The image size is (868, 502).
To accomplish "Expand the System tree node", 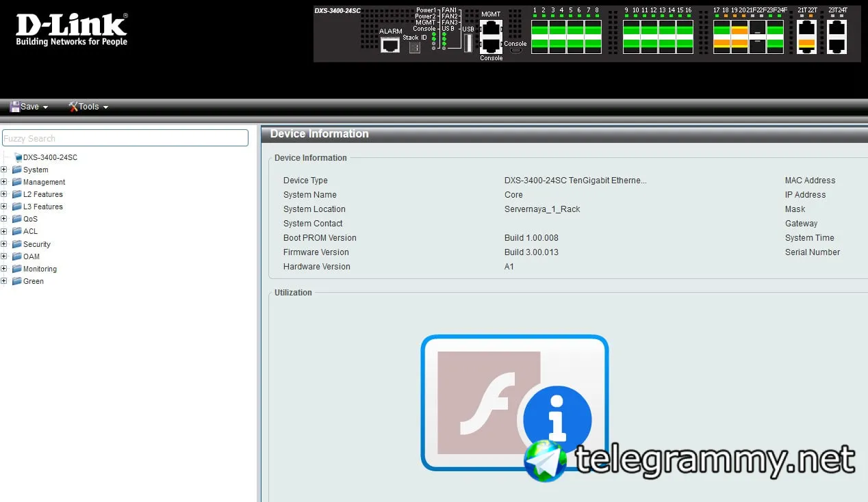I will pyautogui.click(x=4, y=170).
